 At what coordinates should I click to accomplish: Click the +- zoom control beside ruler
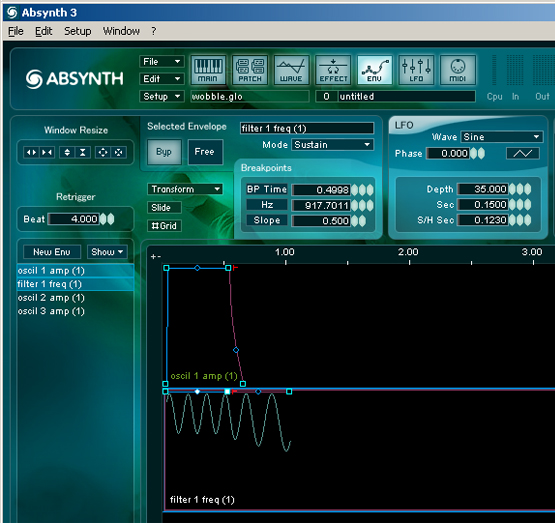156,257
